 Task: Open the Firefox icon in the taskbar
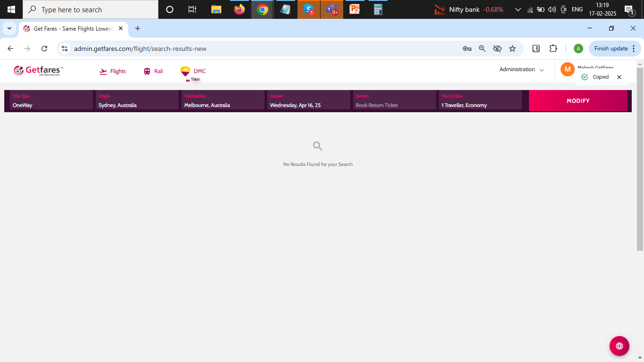coord(239,9)
